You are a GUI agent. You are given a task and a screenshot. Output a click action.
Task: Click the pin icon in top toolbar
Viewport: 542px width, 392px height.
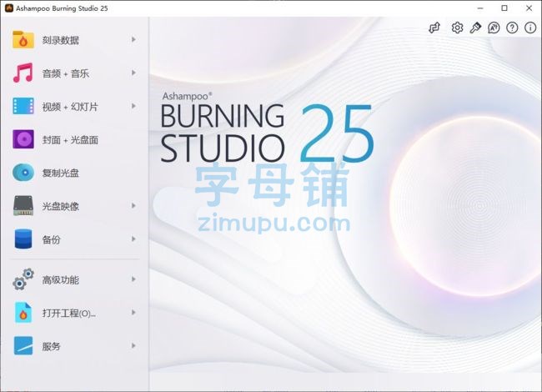pos(475,28)
